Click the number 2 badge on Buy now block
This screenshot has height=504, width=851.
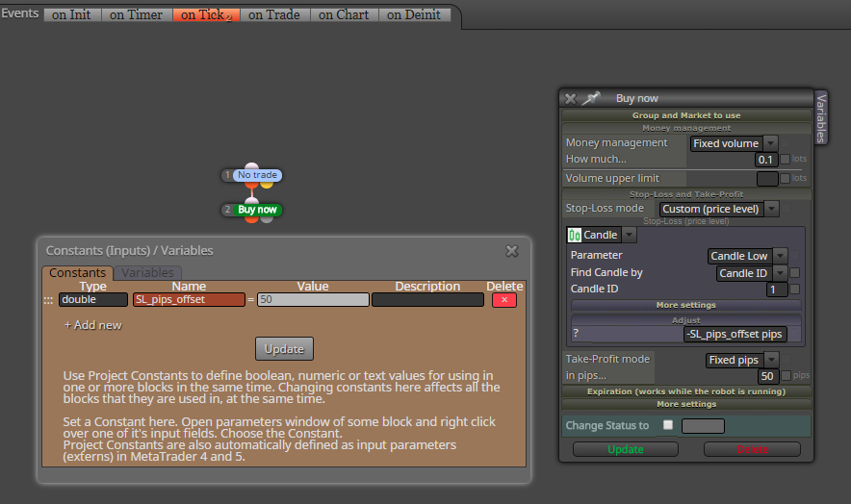(x=227, y=210)
